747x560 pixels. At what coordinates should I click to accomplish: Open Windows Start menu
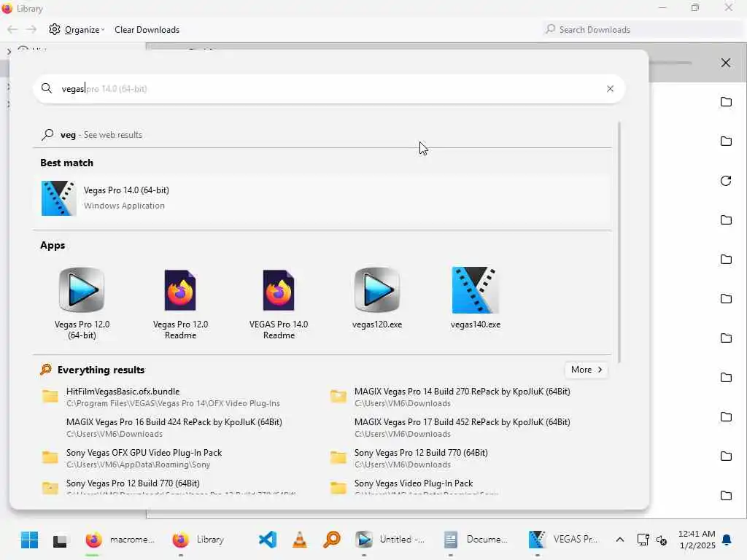pos(29,540)
